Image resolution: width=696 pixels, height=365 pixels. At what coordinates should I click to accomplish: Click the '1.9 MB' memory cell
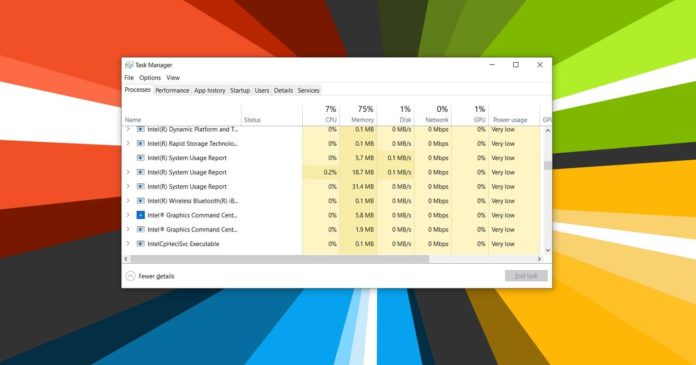(x=358, y=230)
